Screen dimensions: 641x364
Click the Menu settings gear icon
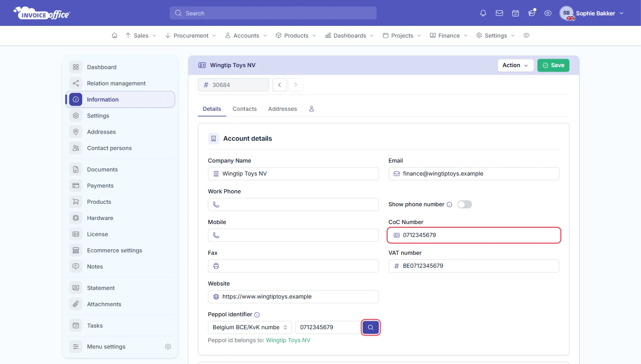[168, 347]
